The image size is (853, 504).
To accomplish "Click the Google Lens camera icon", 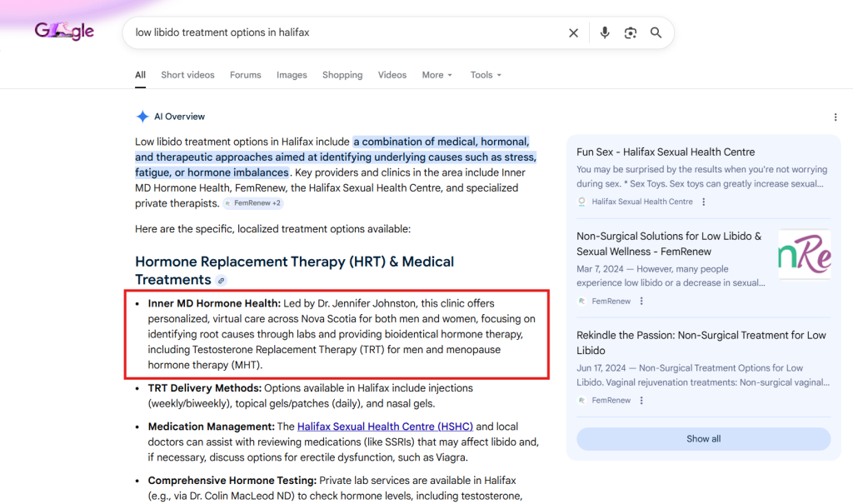I will click(x=631, y=32).
